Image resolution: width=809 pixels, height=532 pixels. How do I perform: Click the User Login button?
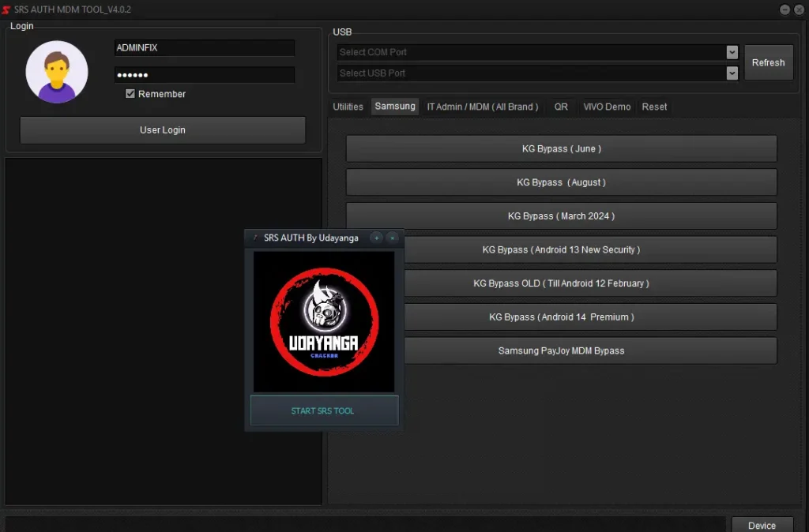[163, 130]
